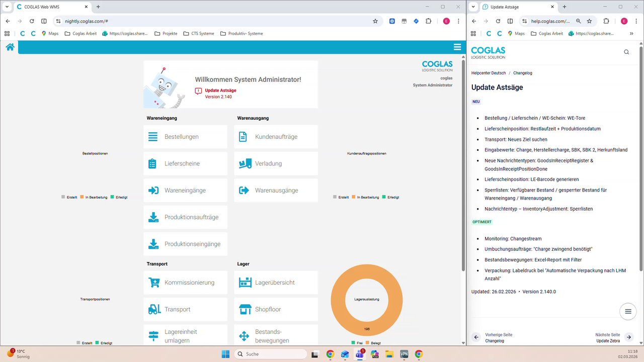The width and height of the screenshot is (644, 362).
Task: Switch to the Update Astsäge tab
Action: tap(518, 7)
